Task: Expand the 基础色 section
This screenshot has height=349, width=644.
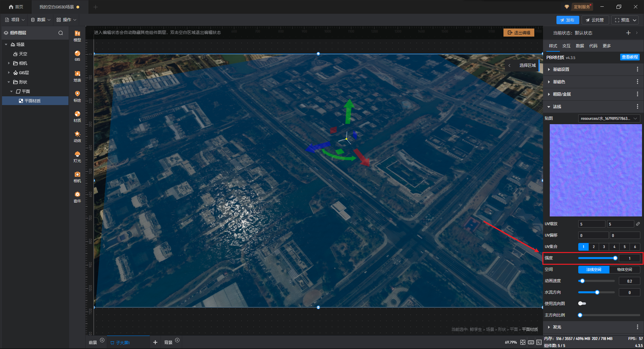Action: tap(559, 82)
